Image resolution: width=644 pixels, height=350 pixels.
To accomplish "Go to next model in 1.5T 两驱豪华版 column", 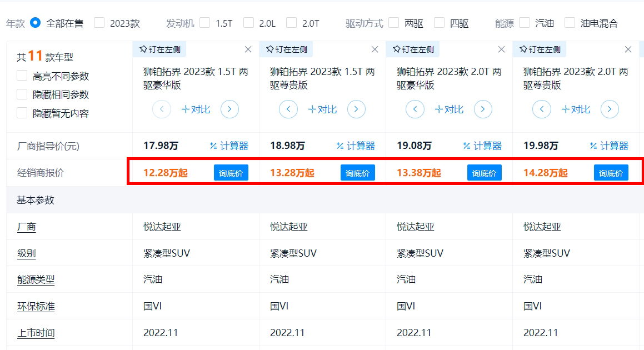I will tap(229, 109).
